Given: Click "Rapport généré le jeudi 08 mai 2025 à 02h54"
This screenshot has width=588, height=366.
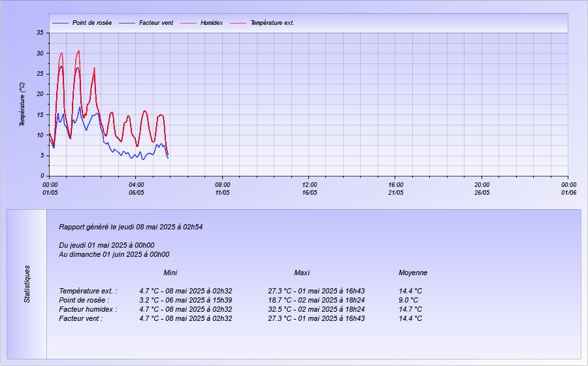Looking at the screenshot, I should [x=131, y=227].
